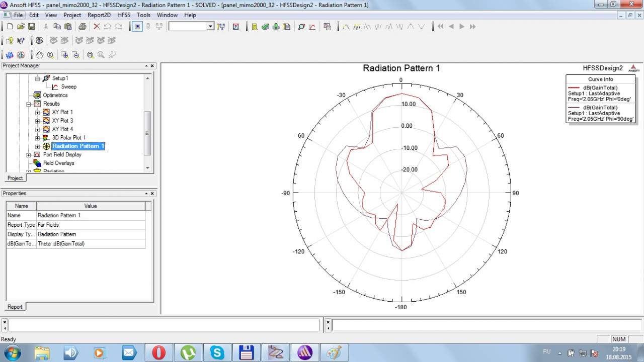Click the Name property value field
Viewport: 644px width, 362px height.
tap(91, 215)
